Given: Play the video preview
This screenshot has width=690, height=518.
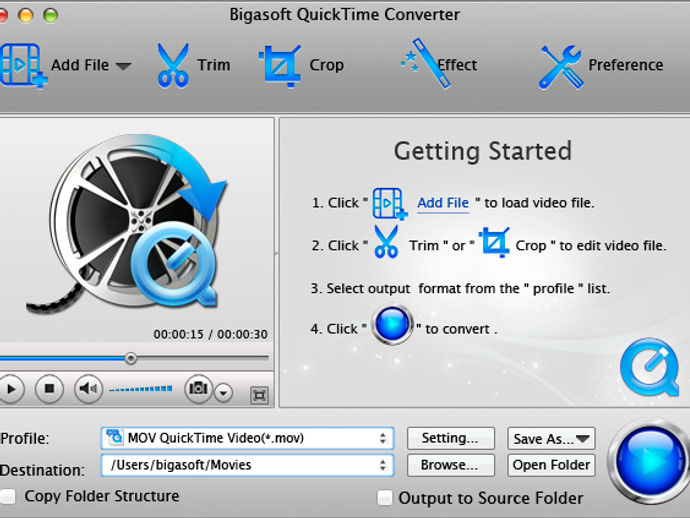Looking at the screenshot, I should (x=10, y=389).
